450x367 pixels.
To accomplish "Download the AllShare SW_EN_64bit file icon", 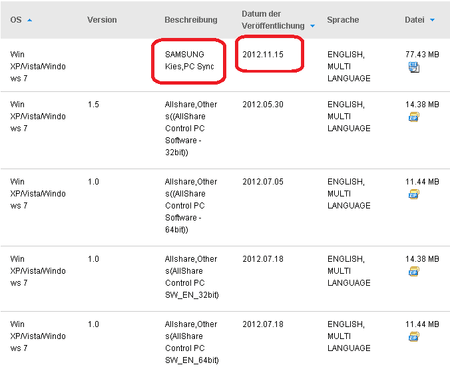I will [x=414, y=337].
